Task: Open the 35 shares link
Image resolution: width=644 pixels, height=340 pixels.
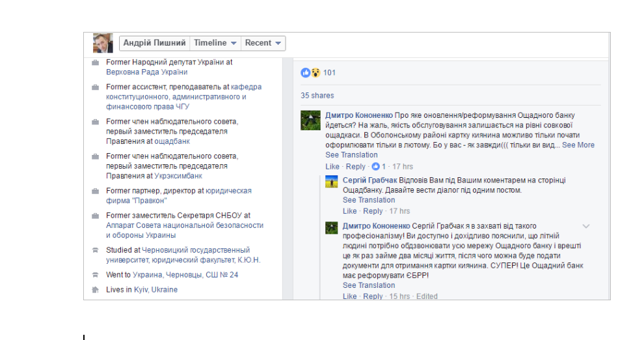Action: 317,95
